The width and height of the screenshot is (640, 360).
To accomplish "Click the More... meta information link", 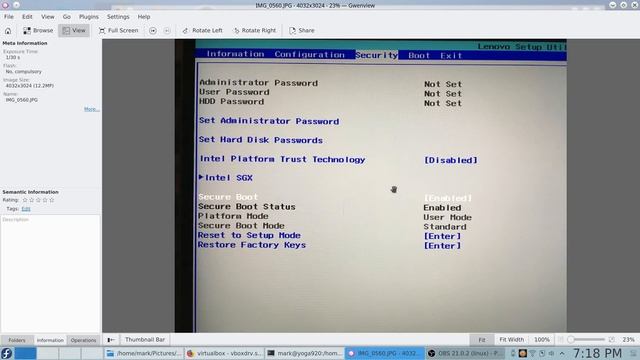I will coord(91,109).
